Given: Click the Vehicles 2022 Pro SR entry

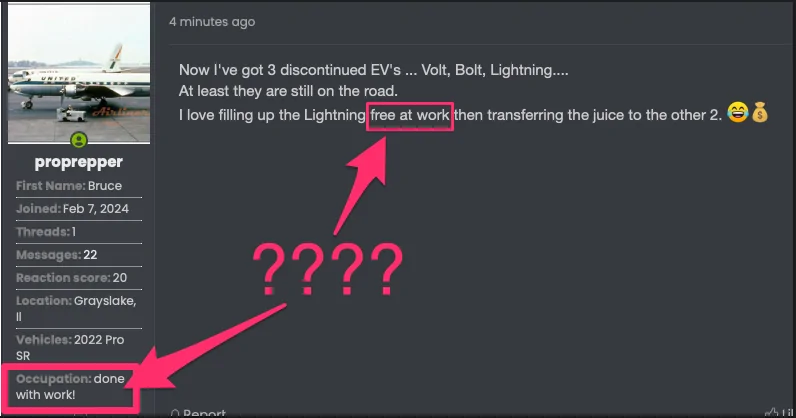Looking at the screenshot, I should click(70, 347).
